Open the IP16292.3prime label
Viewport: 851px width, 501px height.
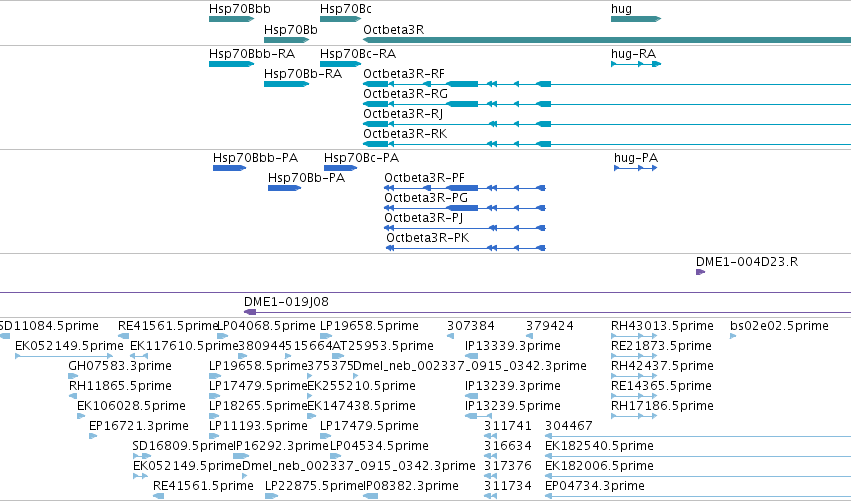click(281, 446)
